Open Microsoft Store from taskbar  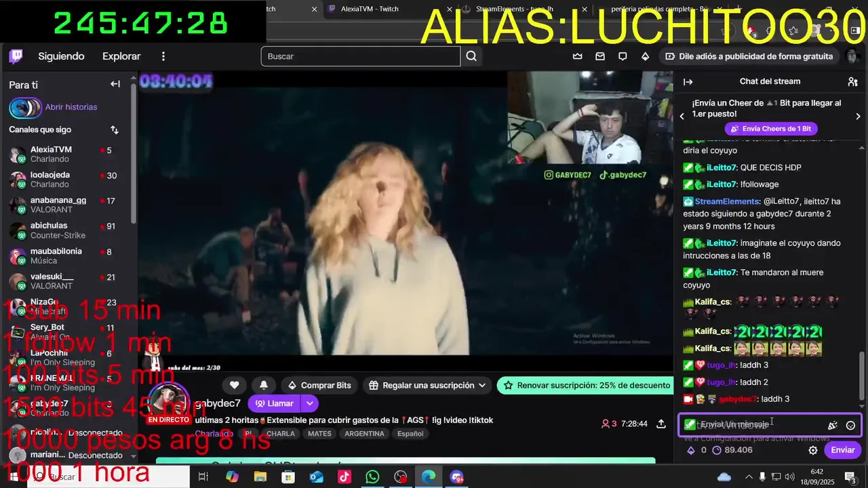[x=288, y=477]
